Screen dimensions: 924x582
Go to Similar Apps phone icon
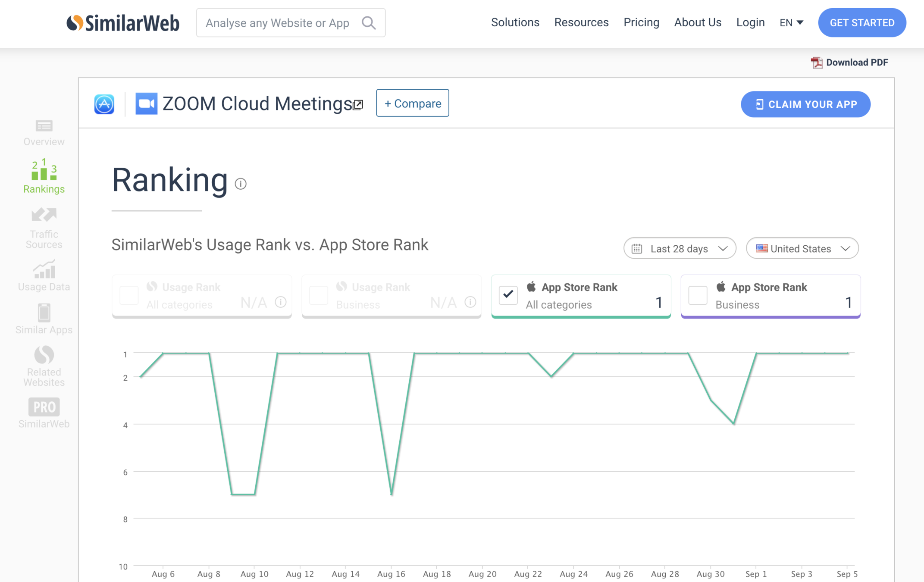[x=44, y=313]
